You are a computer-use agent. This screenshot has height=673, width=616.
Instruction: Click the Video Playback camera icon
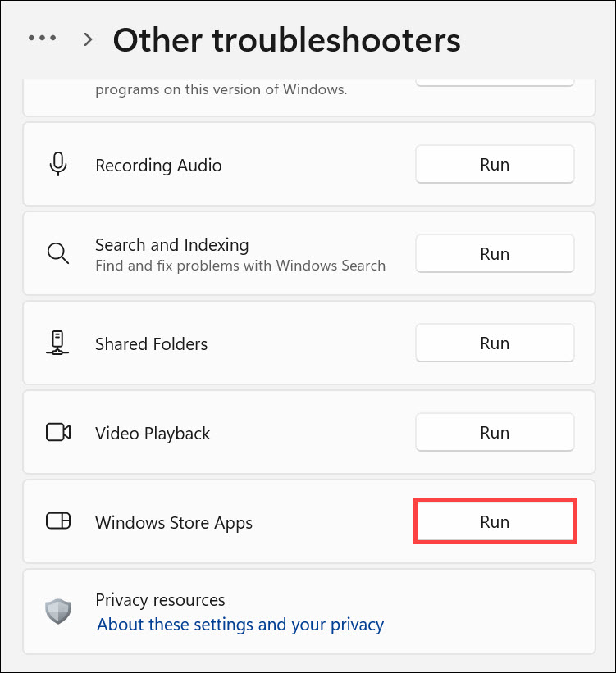[57, 433]
